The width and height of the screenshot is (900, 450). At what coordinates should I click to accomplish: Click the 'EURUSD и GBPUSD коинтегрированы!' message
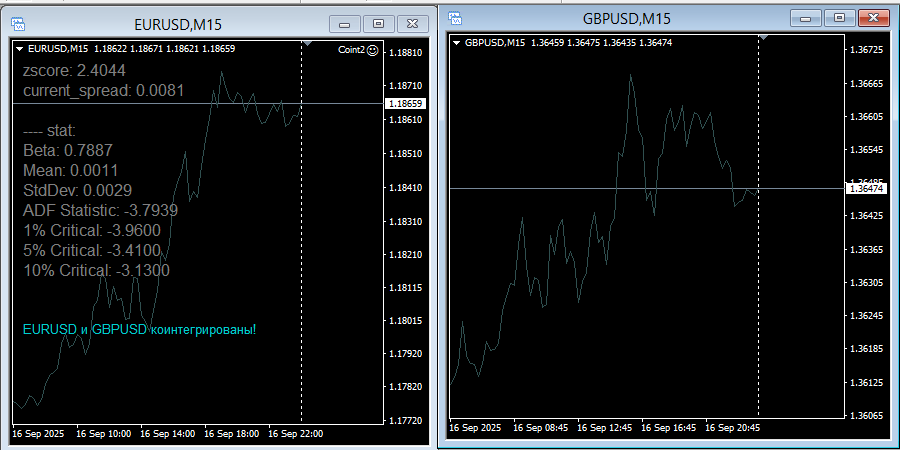[x=139, y=330]
